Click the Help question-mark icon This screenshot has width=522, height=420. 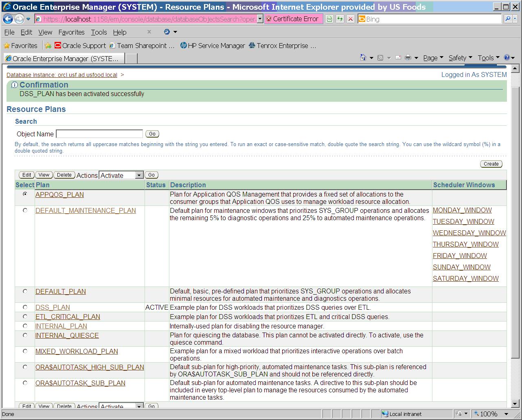pos(507,58)
